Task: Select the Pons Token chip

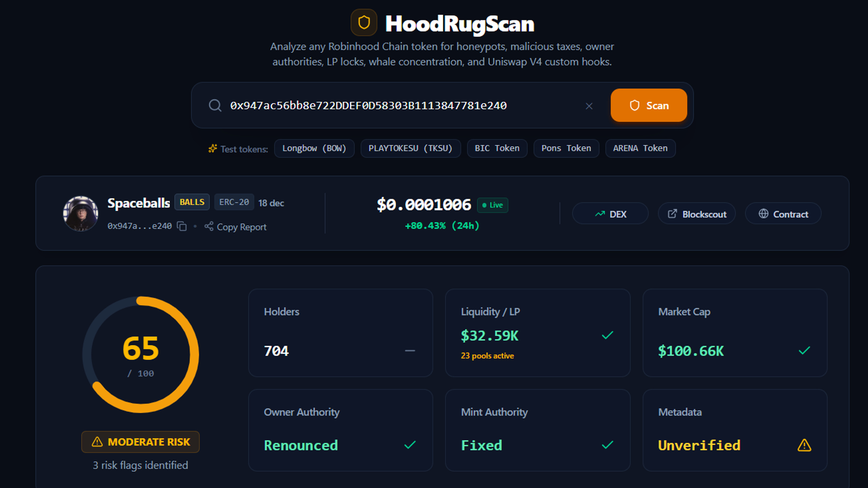Action: 566,148
